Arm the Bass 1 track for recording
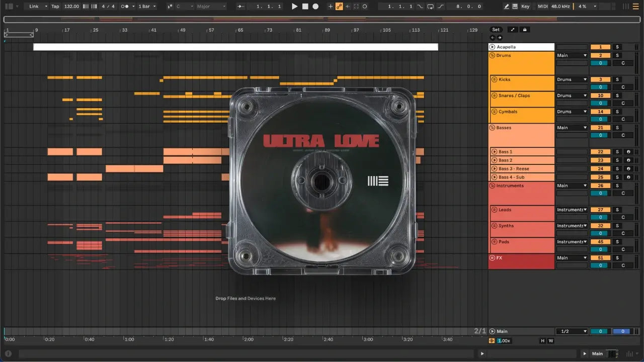The width and height of the screenshot is (644, 362). [x=628, y=152]
